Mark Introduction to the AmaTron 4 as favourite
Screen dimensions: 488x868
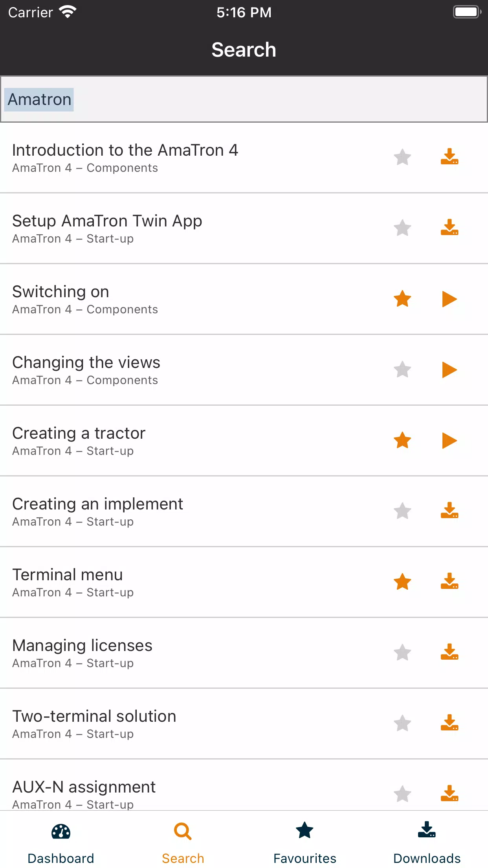pyautogui.click(x=402, y=157)
